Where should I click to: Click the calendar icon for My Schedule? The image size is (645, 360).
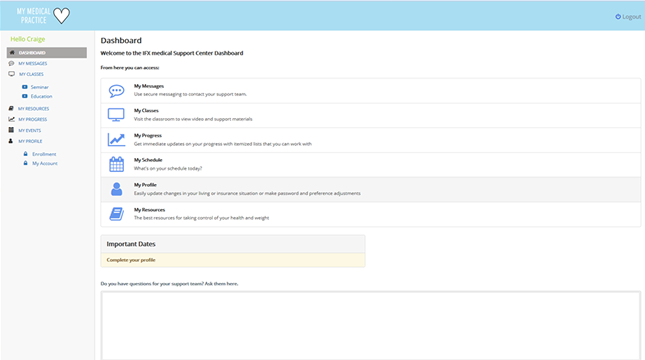point(116,164)
